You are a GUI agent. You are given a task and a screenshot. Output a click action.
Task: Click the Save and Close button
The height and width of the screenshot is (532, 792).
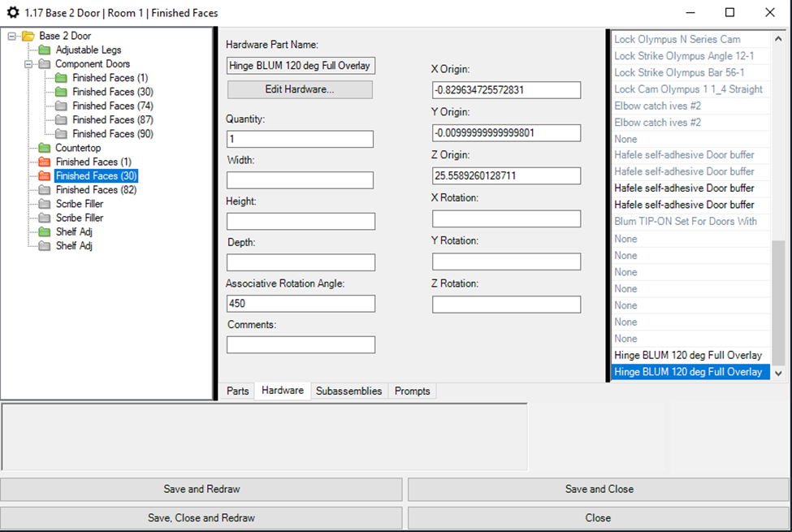(599, 489)
